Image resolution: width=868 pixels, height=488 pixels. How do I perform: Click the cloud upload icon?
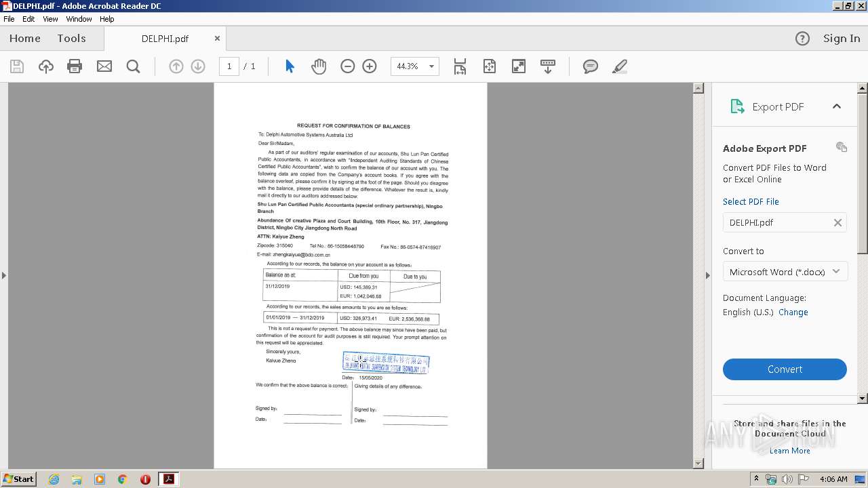[x=45, y=66]
